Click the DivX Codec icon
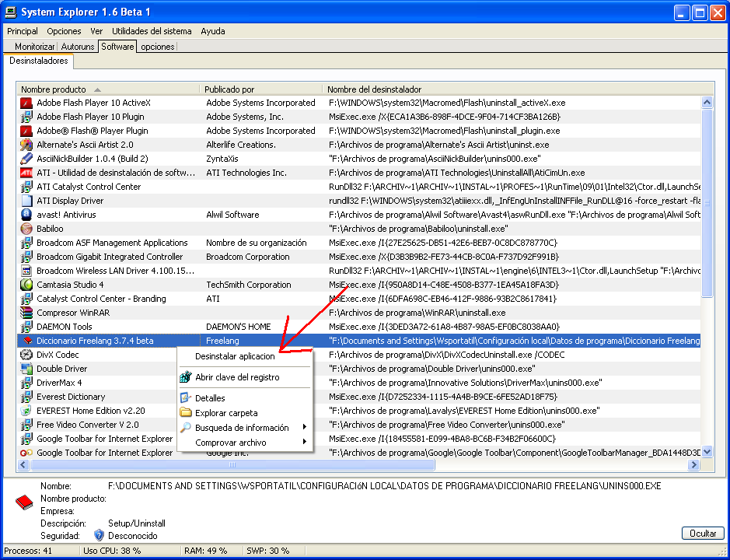Image resolution: width=730 pixels, height=560 pixels. 26,355
